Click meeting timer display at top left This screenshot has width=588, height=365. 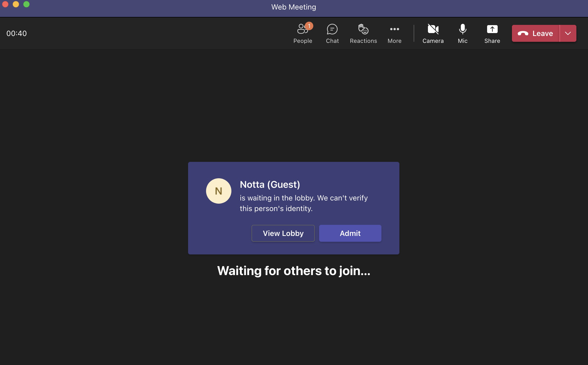tap(17, 33)
